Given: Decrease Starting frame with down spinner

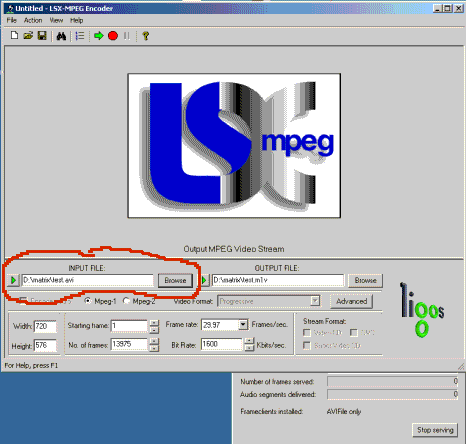Looking at the screenshot, I should click(154, 329).
